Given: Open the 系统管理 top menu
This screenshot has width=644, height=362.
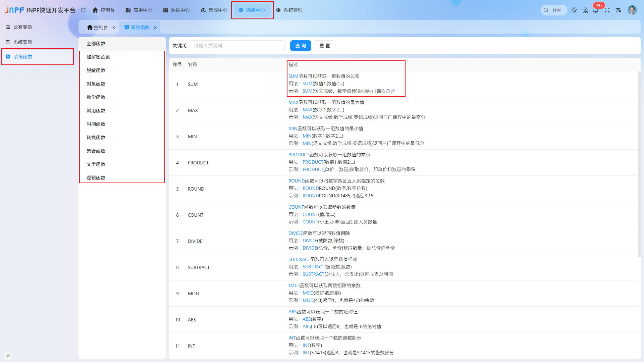Looking at the screenshot, I should click(x=289, y=10).
